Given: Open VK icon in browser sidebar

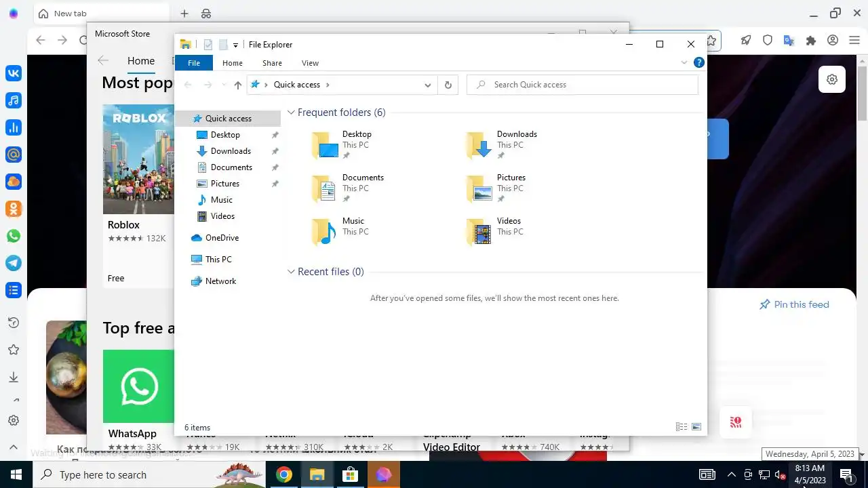Looking at the screenshot, I should (14, 73).
